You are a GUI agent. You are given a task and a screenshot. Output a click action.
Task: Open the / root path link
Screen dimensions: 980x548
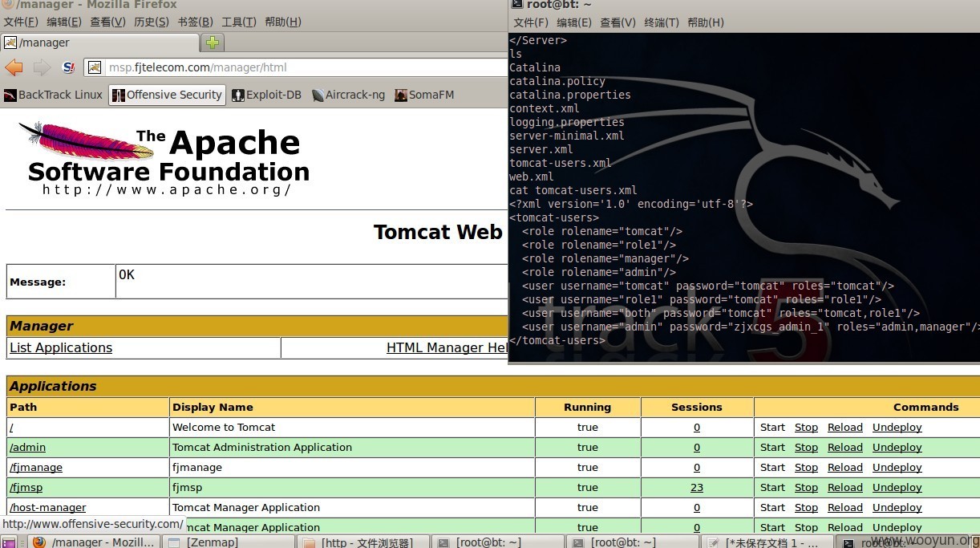click(x=11, y=428)
